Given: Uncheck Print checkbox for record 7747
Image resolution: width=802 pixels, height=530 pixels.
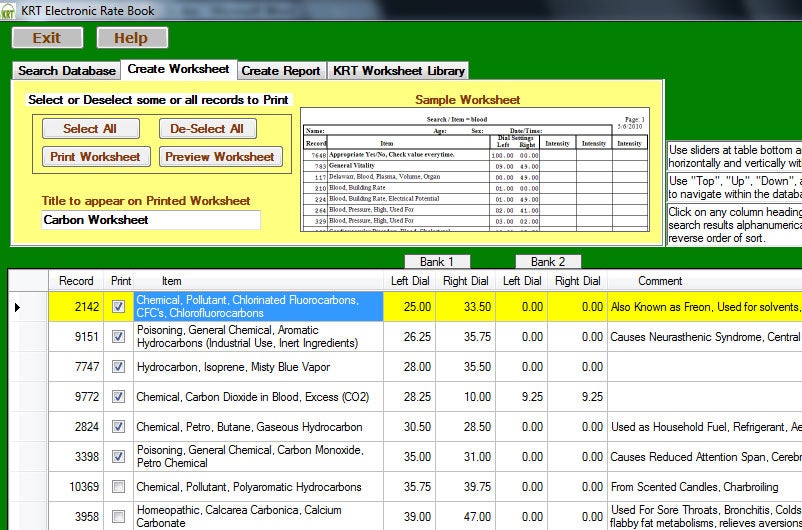Looking at the screenshot, I should coord(119,367).
